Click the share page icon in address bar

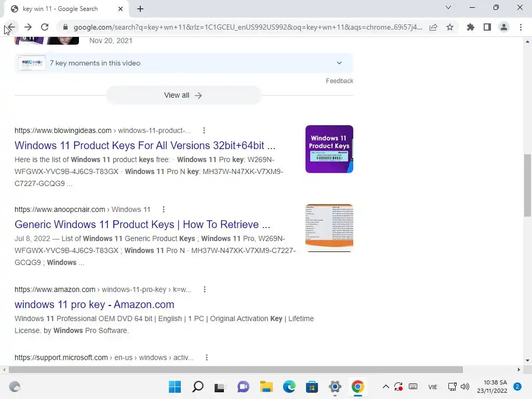pyautogui.click(x=433, y=27)
